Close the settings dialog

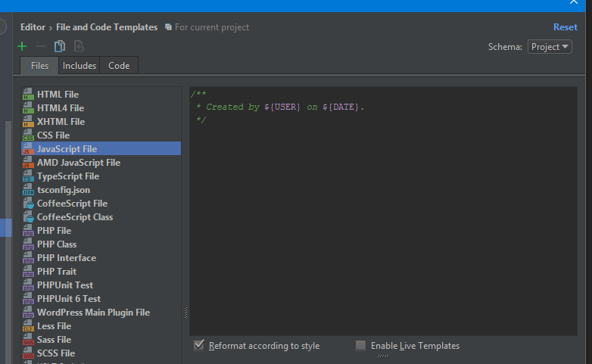pyautogui.click(x=574, y=2)
